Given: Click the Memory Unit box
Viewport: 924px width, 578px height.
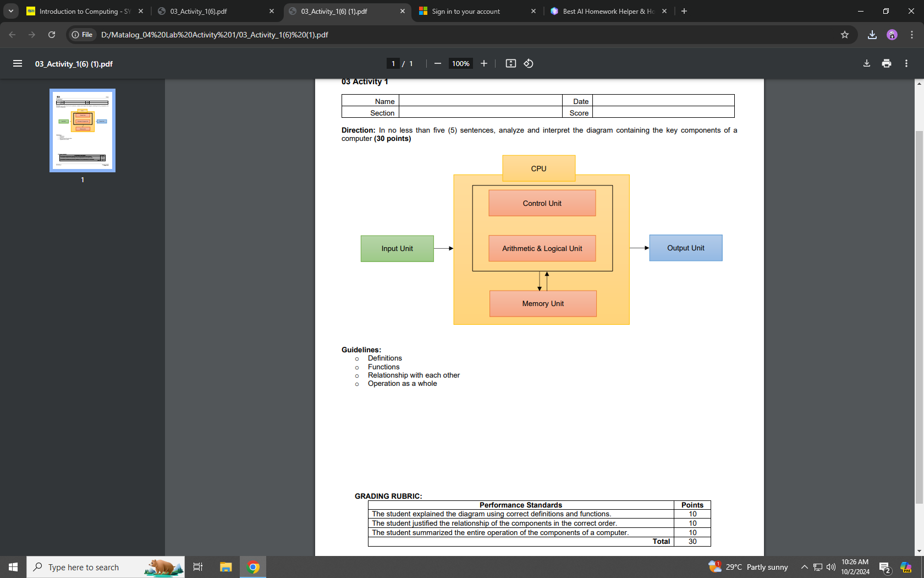Looking at the screenshot, I should point(543,303).
